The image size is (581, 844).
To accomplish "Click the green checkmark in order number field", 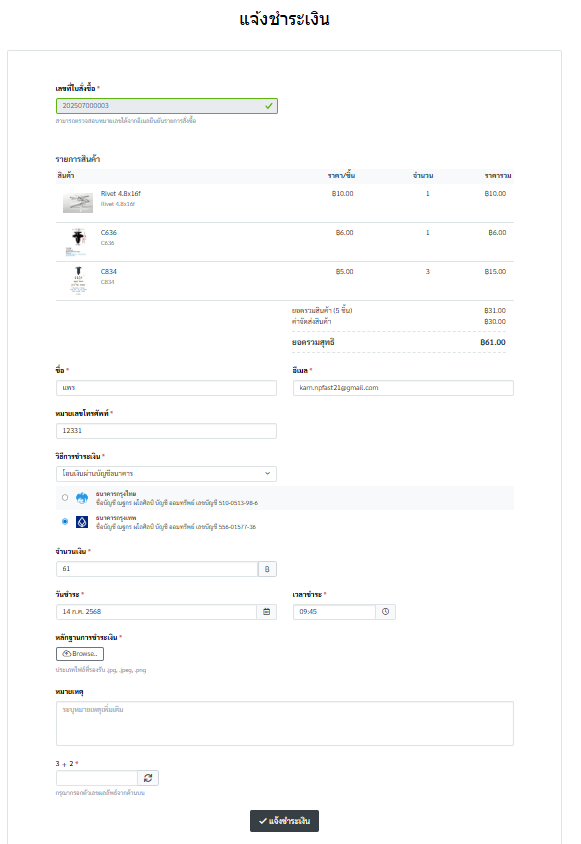I will point(269,106).
